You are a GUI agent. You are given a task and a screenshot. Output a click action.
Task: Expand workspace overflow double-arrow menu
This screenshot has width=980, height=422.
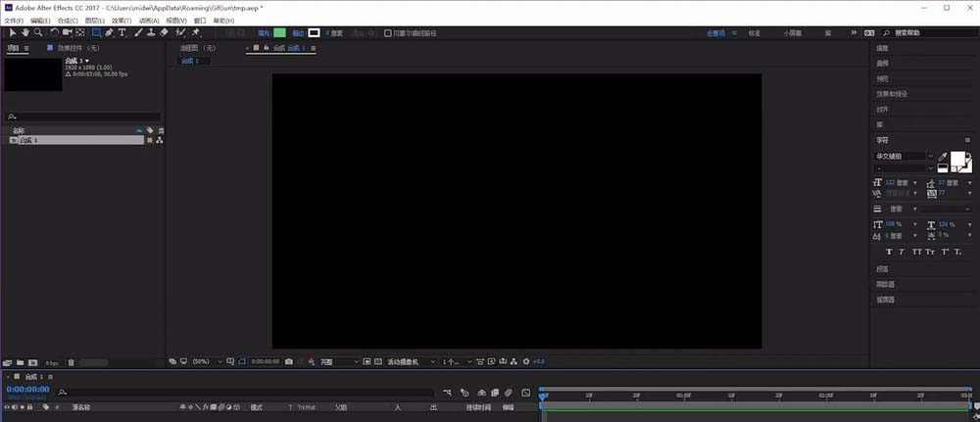pyautogui.click(x=854, y=33)
